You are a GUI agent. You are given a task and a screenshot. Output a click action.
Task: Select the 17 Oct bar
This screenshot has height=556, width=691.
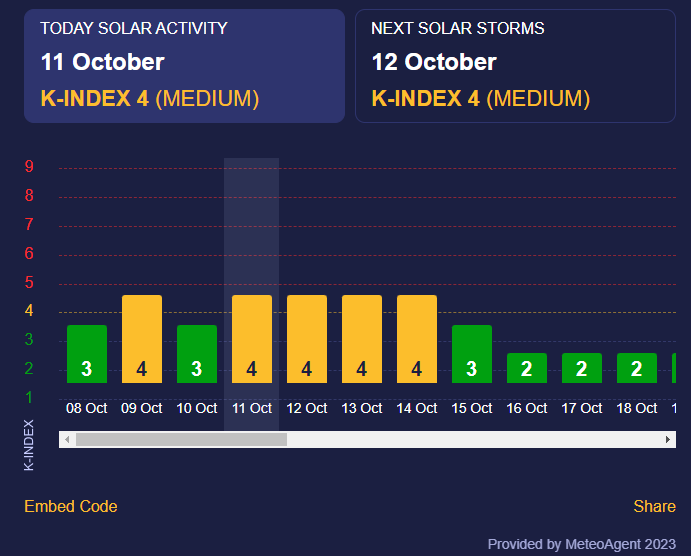(x=582, y=368)
